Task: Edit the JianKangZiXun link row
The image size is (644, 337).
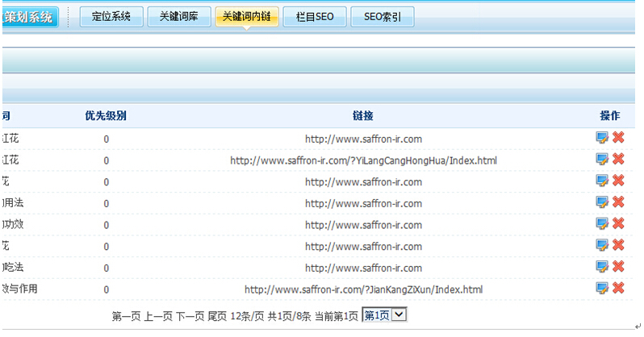Action: [x=602, y=289]
